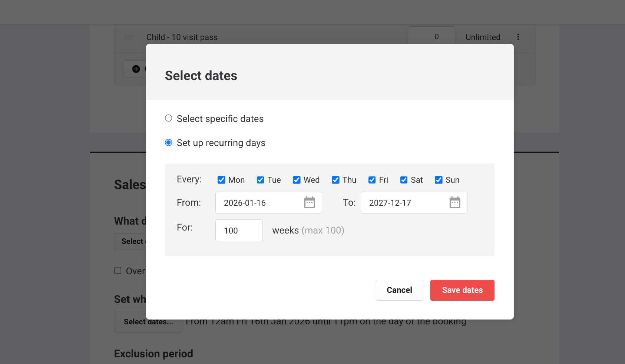
Task: Click the three-dot menu beside Unlimited
Action: [x=518, y=37]
